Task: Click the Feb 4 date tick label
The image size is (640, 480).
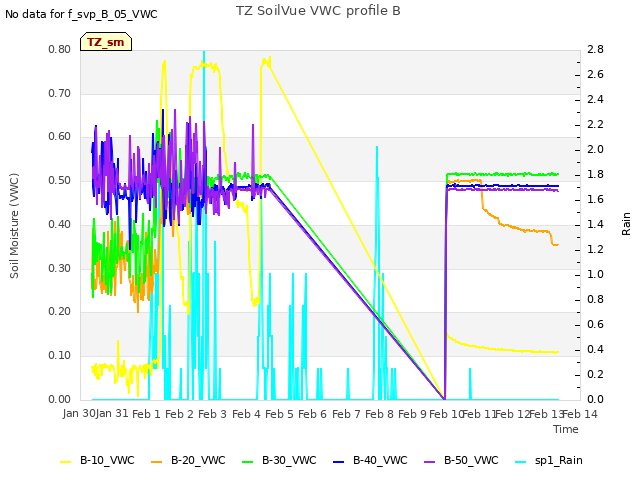Action: [x=247, y=414]
